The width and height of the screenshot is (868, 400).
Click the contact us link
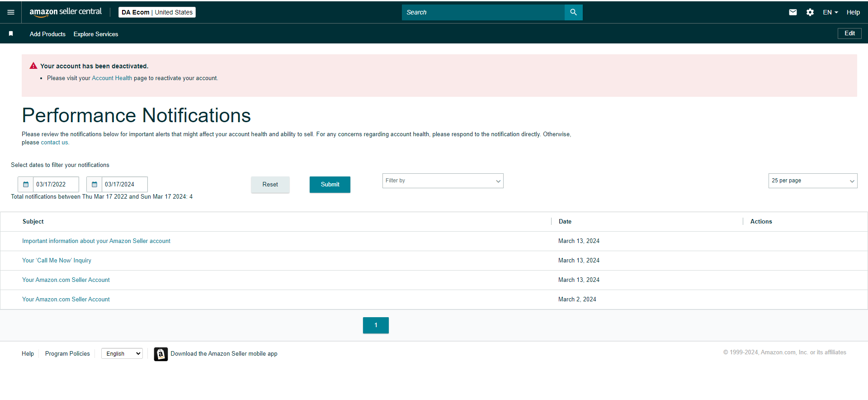coord(55,143)
